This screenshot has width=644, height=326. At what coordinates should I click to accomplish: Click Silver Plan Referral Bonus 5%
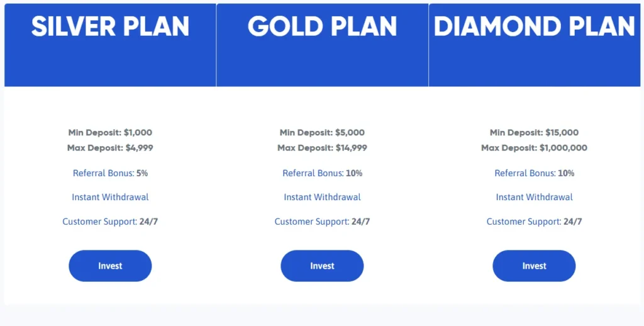coord(110,173)
